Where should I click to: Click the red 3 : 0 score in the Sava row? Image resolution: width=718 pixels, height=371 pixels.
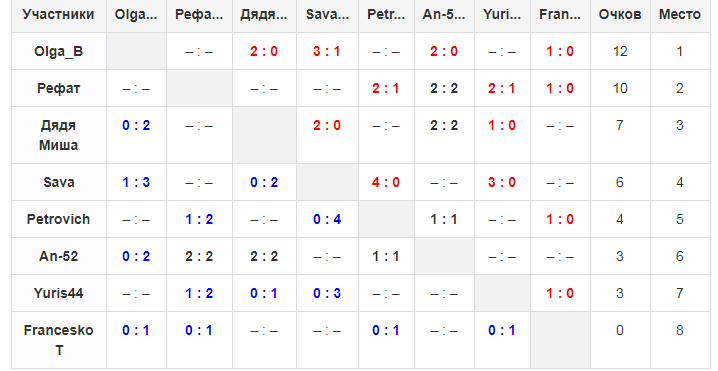(x=502, y=182)
